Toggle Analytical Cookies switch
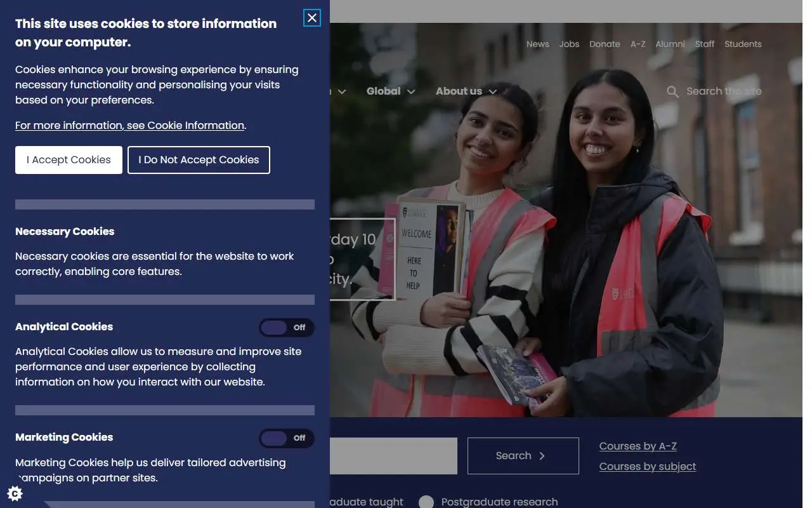This screenshot has height=508, width=812. tap(287, 328)
